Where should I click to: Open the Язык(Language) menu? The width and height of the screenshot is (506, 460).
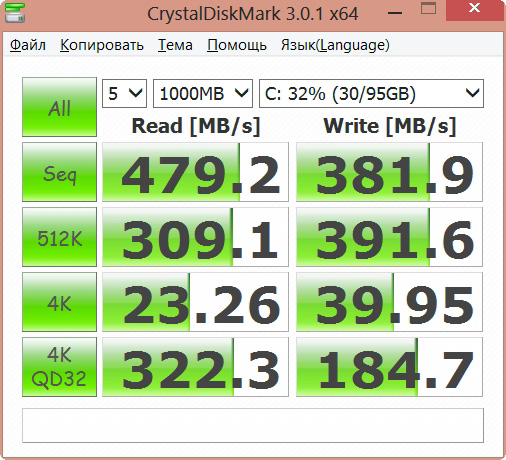(x=335, y=45)
